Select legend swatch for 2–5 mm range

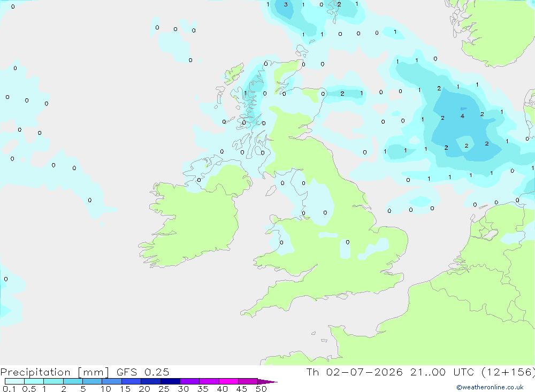point(73,381)
